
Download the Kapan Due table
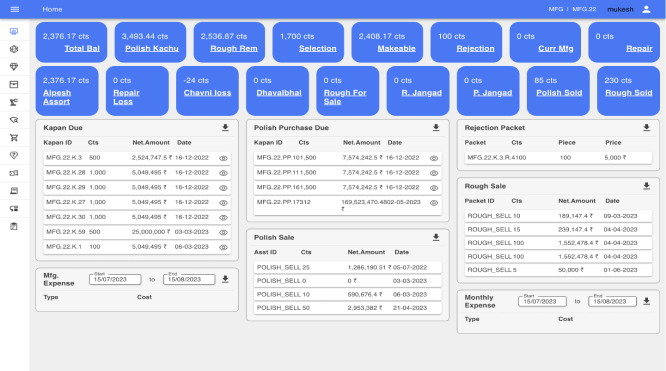pyautogui.click(x=225, y=127)
